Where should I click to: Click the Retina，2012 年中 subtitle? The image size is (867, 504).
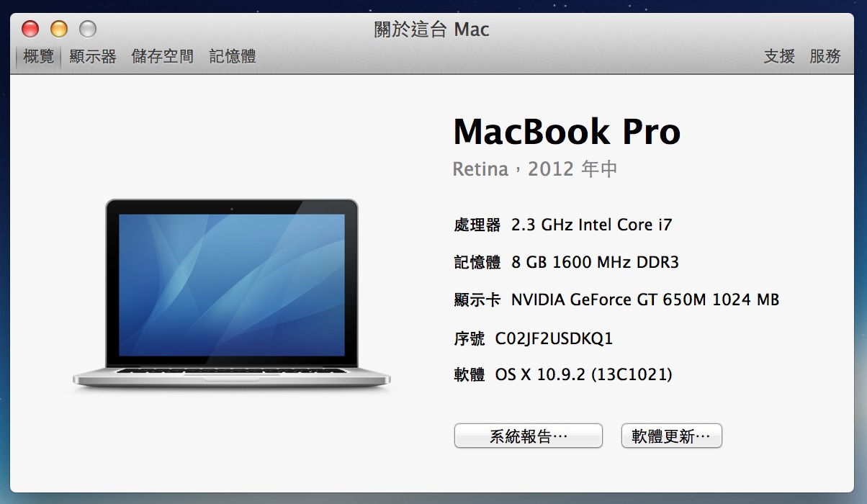535,169
